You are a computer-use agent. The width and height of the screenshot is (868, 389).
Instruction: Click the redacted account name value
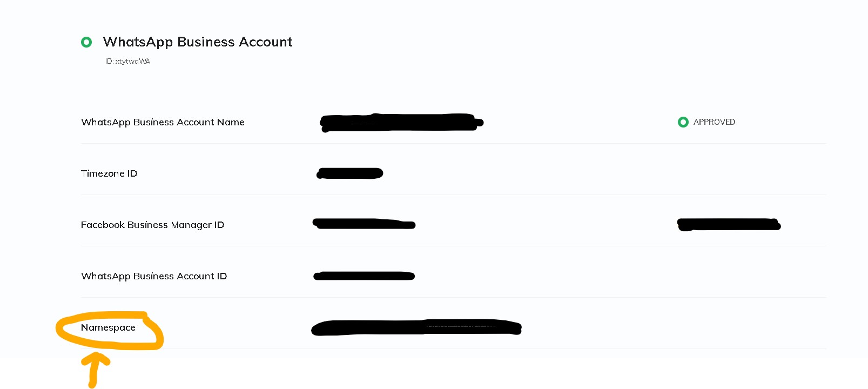pyautogui.click(x=401, y=123)
